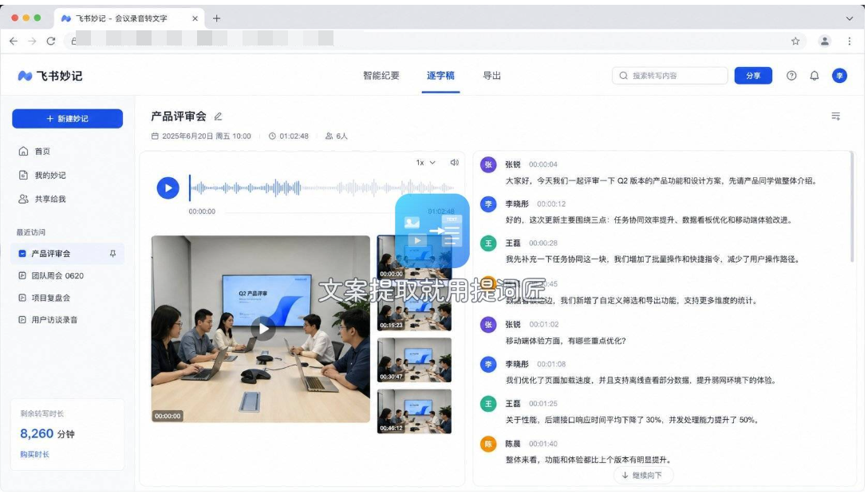The height and width of the screenshot is (494, 868).
Task: Reload the browser page
Action: (51, 41)
